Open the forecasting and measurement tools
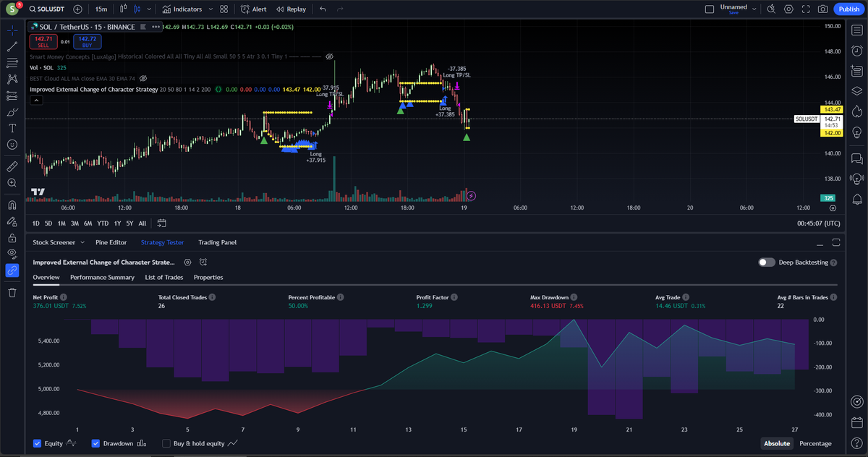Image resolution: width=868 pixels, height=457 pixels. pyautogui.click(x=12, y=95)
